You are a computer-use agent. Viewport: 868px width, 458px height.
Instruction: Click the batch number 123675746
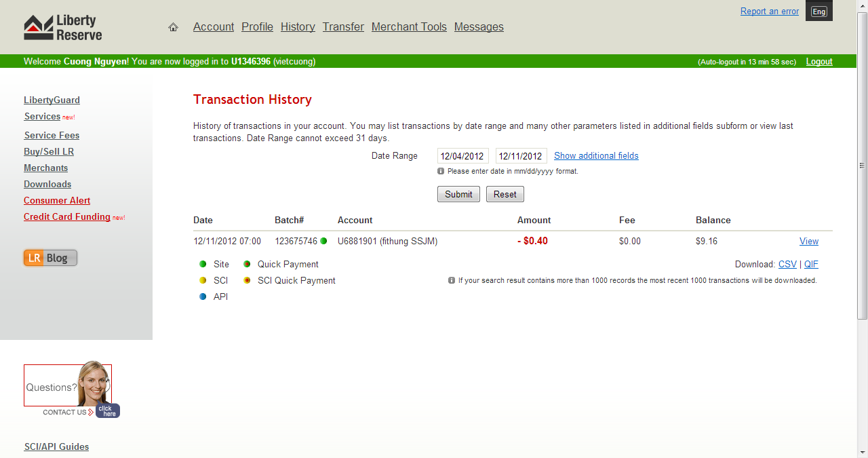tap(296, 241)
